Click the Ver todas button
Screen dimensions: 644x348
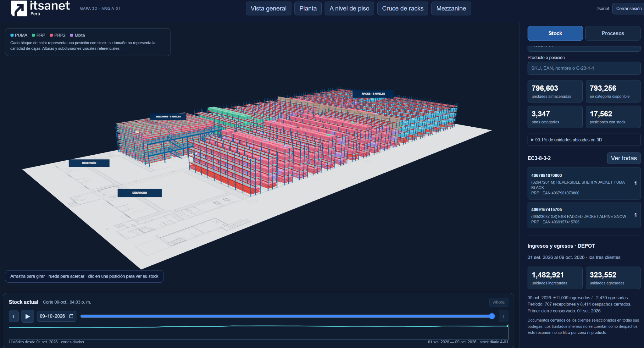[624, 158]
